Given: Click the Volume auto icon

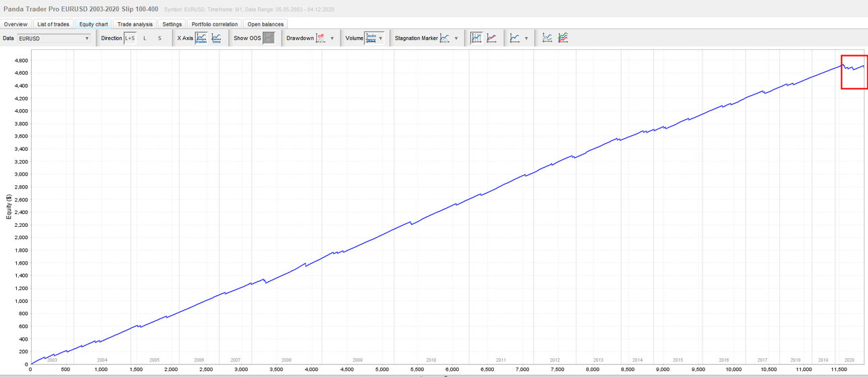Looking at the screenshot, I should pos(371,38).
